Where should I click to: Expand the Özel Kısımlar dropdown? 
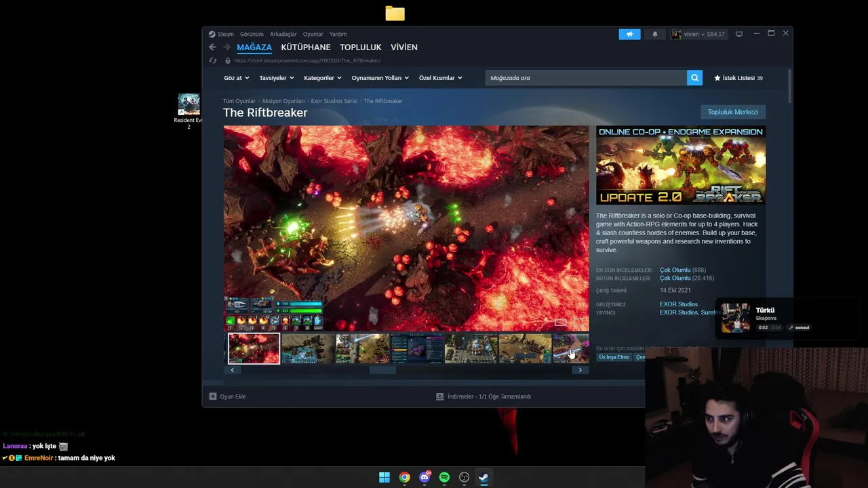440,78
